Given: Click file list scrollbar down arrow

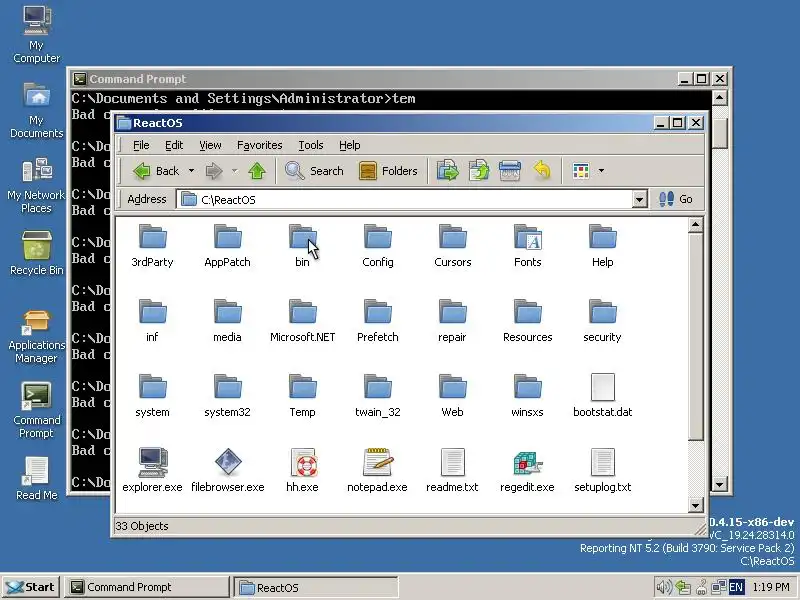Looking at the screenshot, I should (x=695, y=505).
